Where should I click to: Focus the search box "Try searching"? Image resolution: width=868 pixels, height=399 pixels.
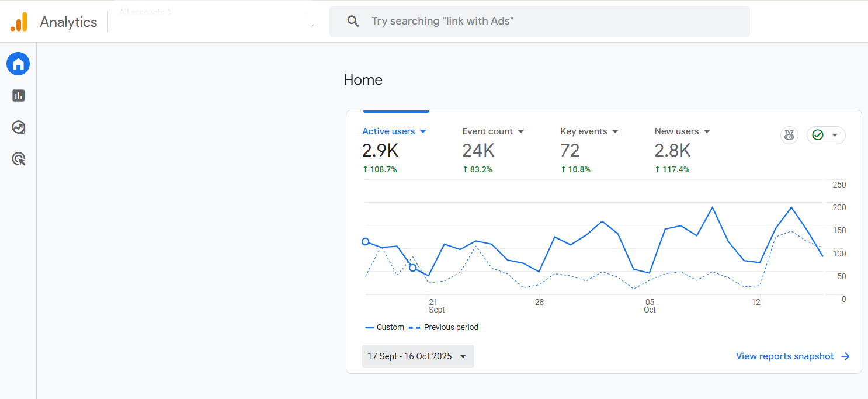coord(539,22)
